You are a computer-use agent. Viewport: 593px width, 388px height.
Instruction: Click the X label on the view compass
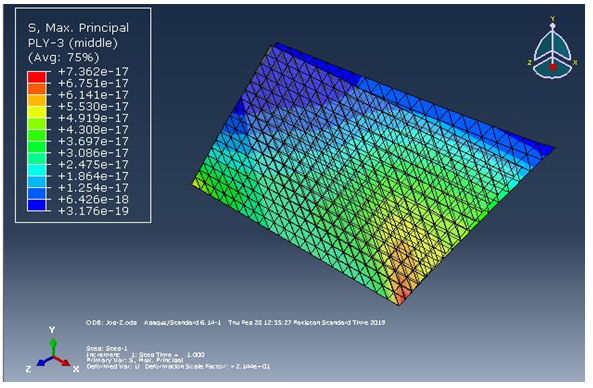click(x=575, y=62)
